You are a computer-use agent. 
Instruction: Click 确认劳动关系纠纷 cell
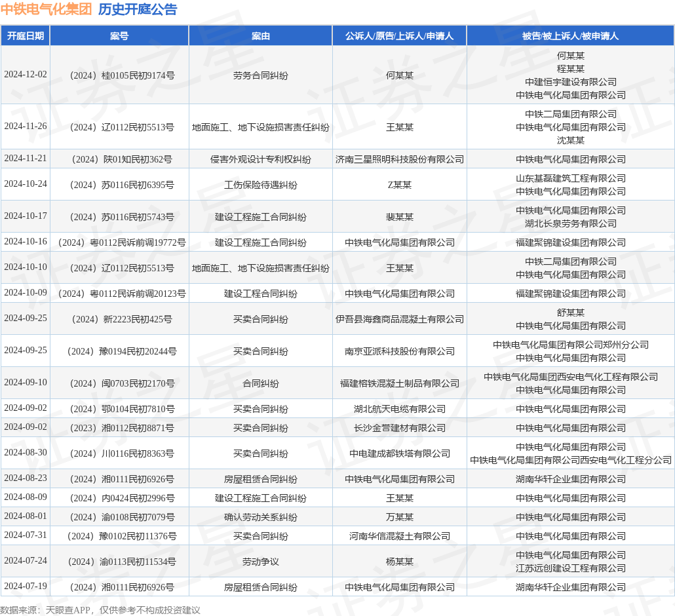260,517
